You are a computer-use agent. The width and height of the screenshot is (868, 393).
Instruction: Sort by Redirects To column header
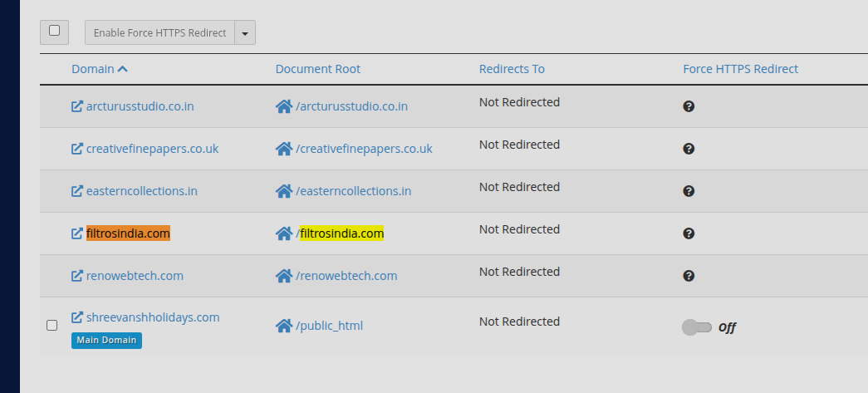point(512,69)
